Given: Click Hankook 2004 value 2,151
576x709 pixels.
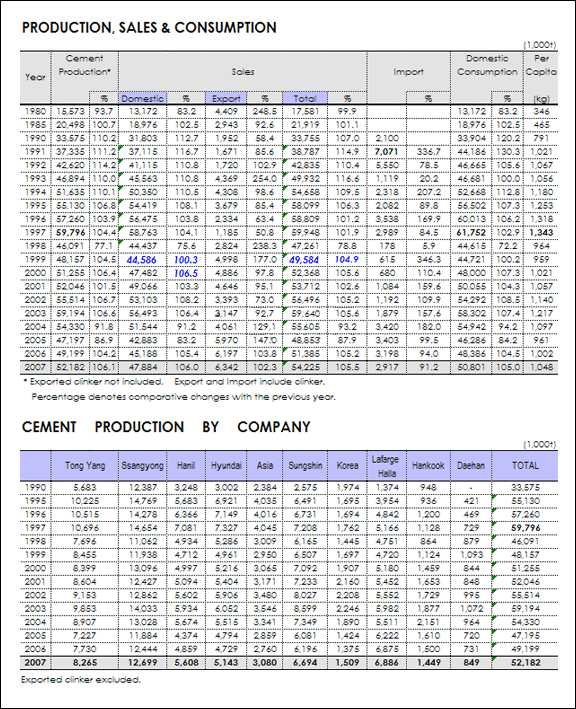Looking at the screenshot, I should click(x=428, y=622).
